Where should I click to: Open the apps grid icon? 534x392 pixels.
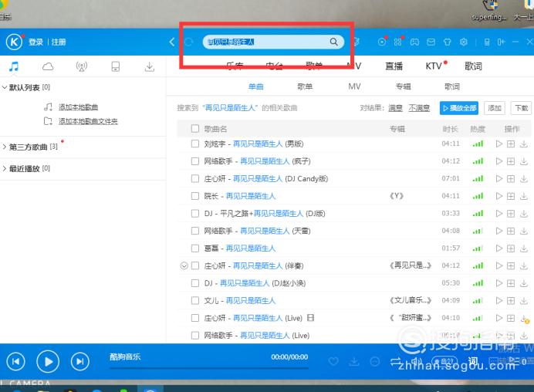pos(397,42)
